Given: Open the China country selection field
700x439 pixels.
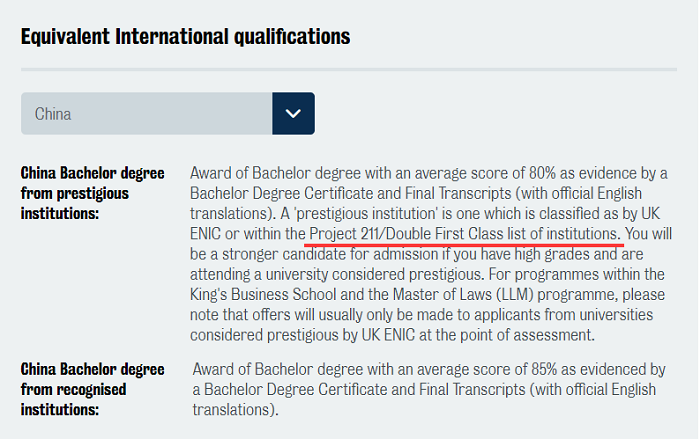Looking at the screenshot, I should pos(168,113).
